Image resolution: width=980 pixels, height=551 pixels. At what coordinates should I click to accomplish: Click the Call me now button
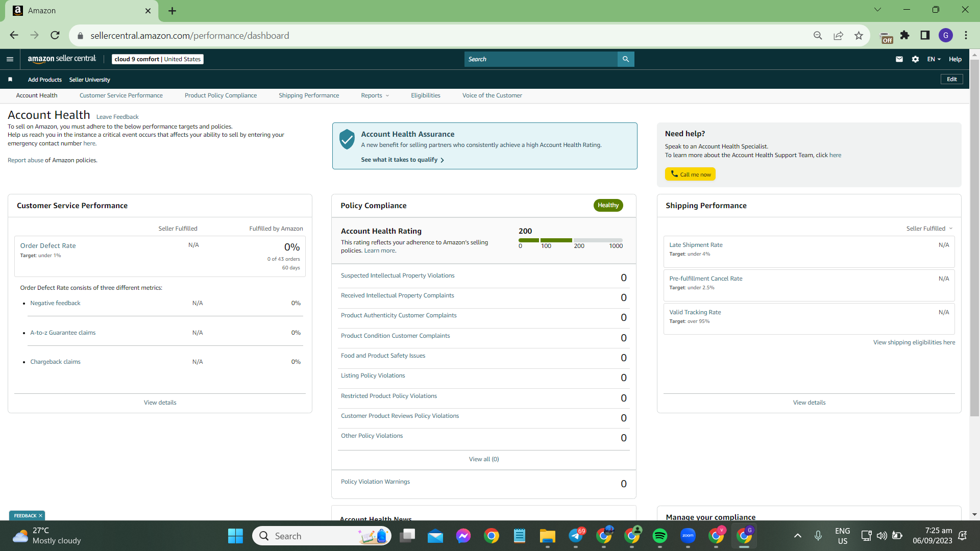coord(690,174)
